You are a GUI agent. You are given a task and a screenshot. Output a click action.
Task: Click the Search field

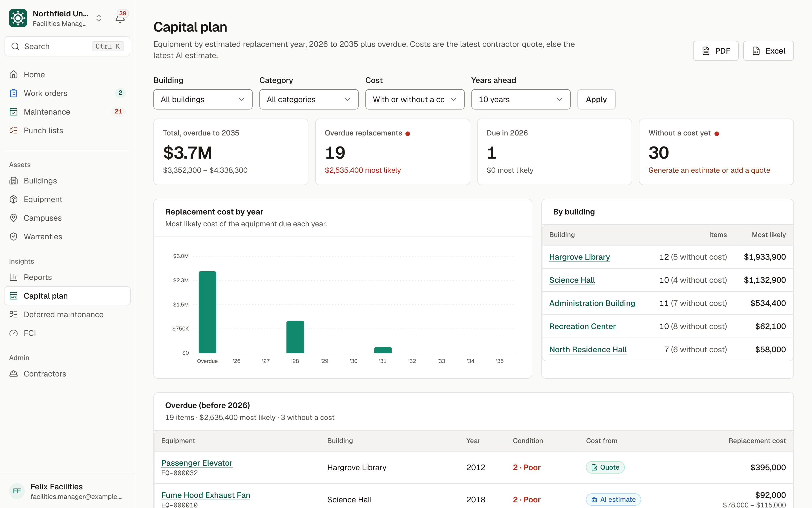click(67, 46)
